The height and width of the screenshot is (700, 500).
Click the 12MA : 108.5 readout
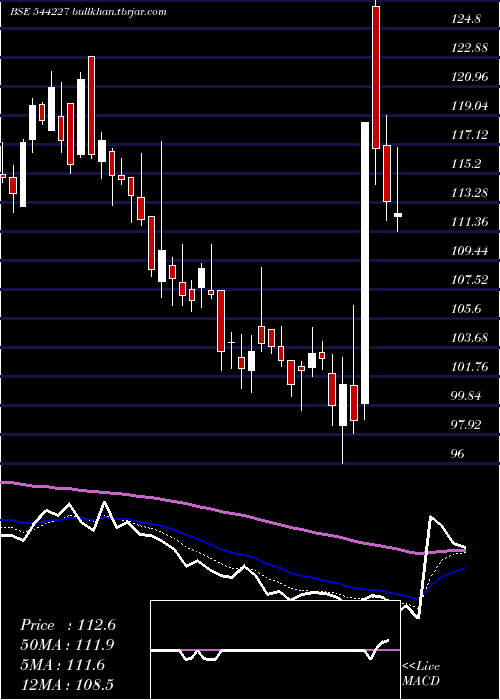pos(67,684)
